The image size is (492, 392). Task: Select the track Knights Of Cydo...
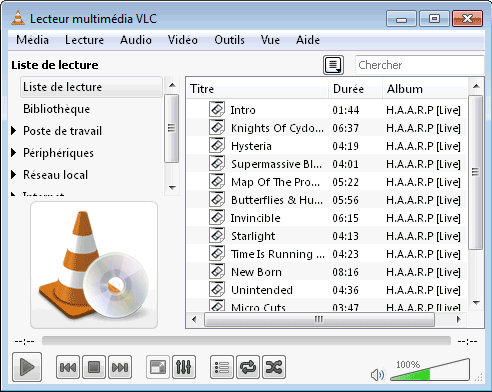pos(277,128)
